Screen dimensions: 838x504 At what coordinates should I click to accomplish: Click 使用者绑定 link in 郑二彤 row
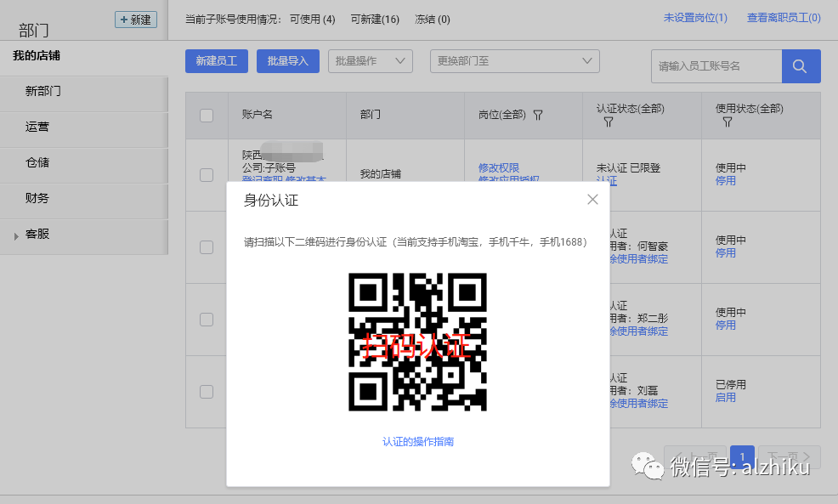tap(639, 331)
